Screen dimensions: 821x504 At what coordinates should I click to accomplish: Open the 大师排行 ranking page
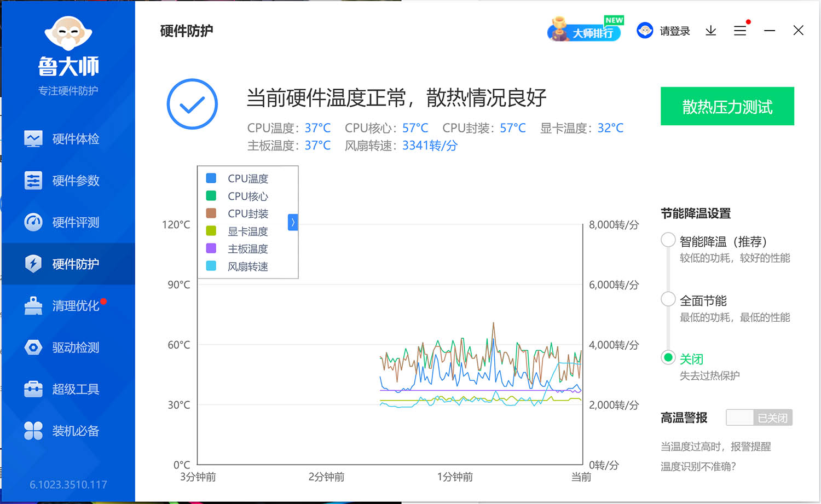[585, 30]
